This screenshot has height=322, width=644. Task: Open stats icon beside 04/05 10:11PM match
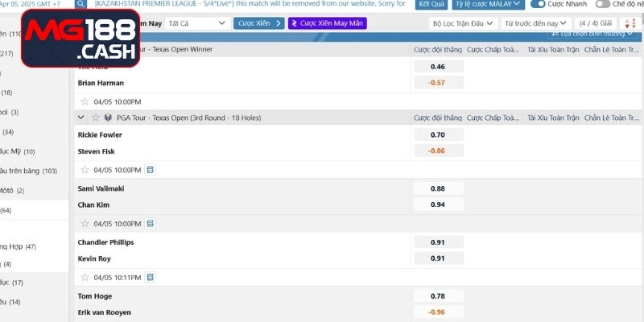tap(150, 277)
